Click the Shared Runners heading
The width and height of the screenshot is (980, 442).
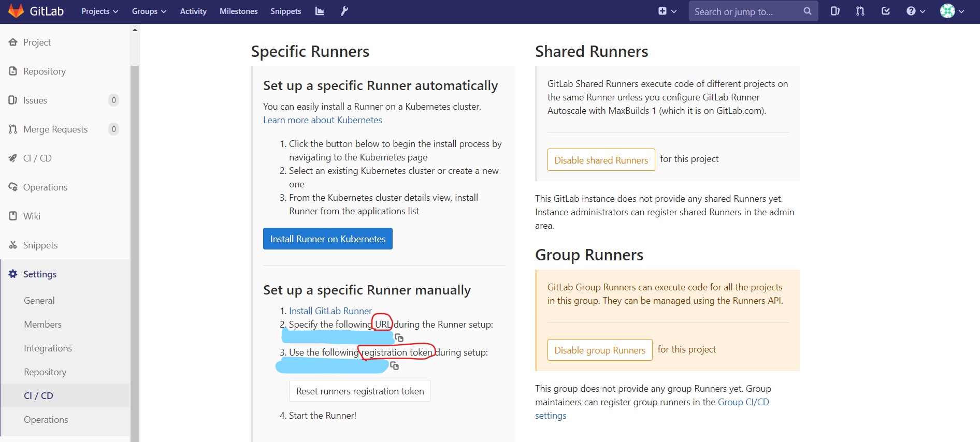592,51
